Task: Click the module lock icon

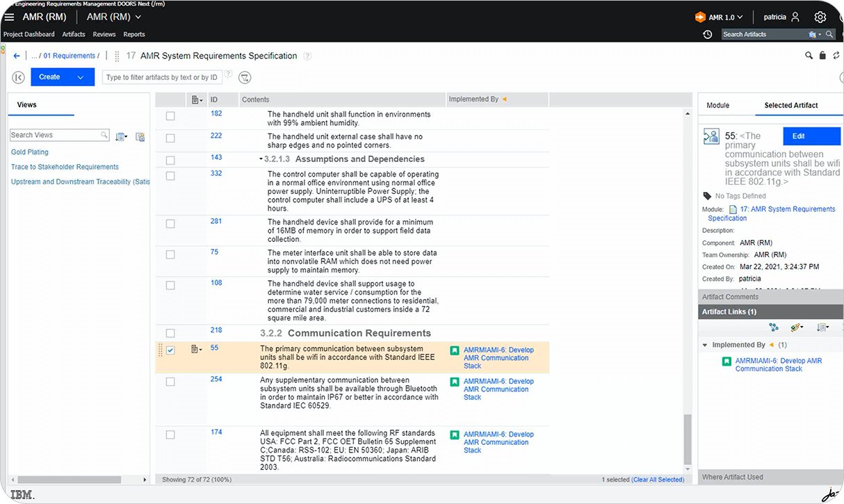Action: [x=822, y=56]
